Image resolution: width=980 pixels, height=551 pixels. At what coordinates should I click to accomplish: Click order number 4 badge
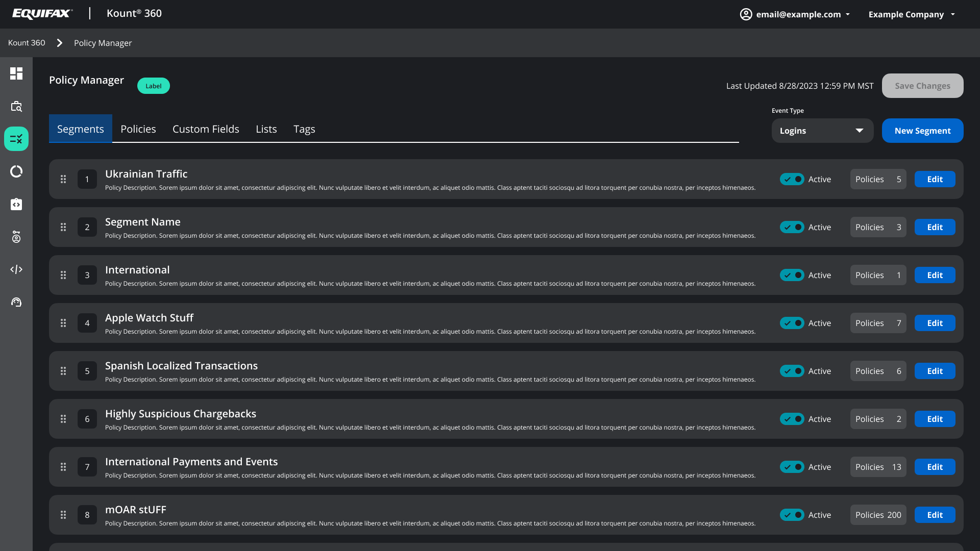click(87, 323)
